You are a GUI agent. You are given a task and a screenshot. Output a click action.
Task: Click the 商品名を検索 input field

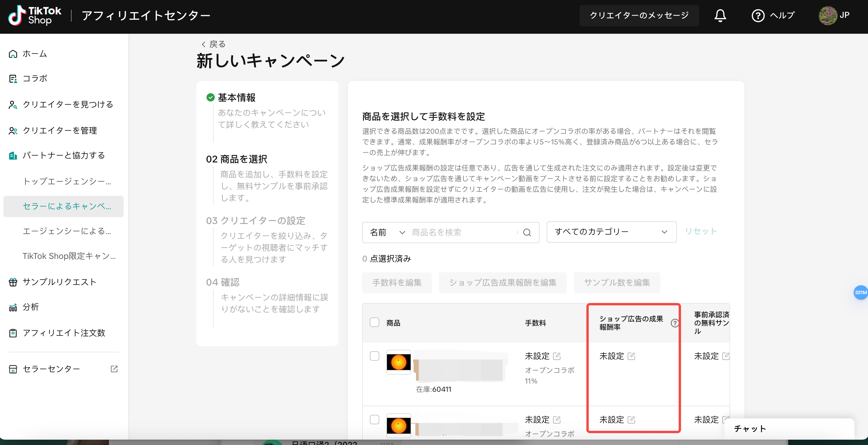pos(463,232)
